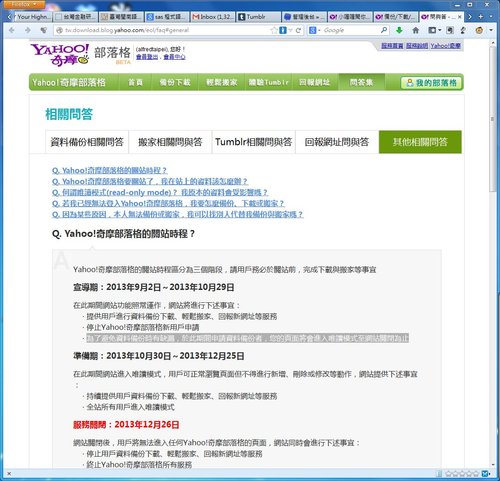Select the 資料備份相關問答 tab
This screenshot has width=500, height=481.
pos(87,142)
